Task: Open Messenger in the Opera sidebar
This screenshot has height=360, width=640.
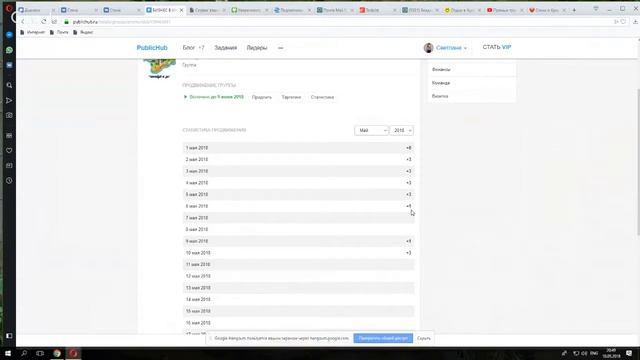Action: tap(9, 35)
